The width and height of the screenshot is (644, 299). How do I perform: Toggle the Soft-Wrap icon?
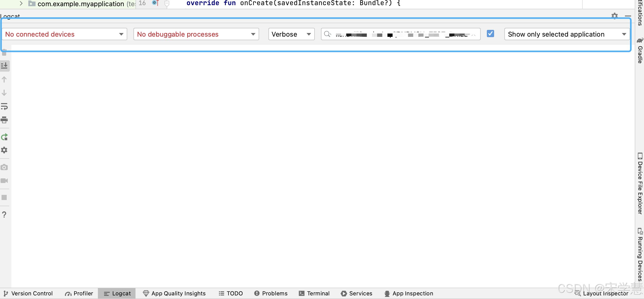(x=4, y=106)
